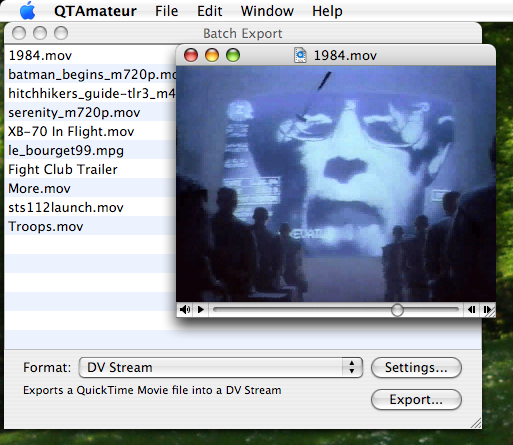Open the Window menu

(x=267, y=11)
